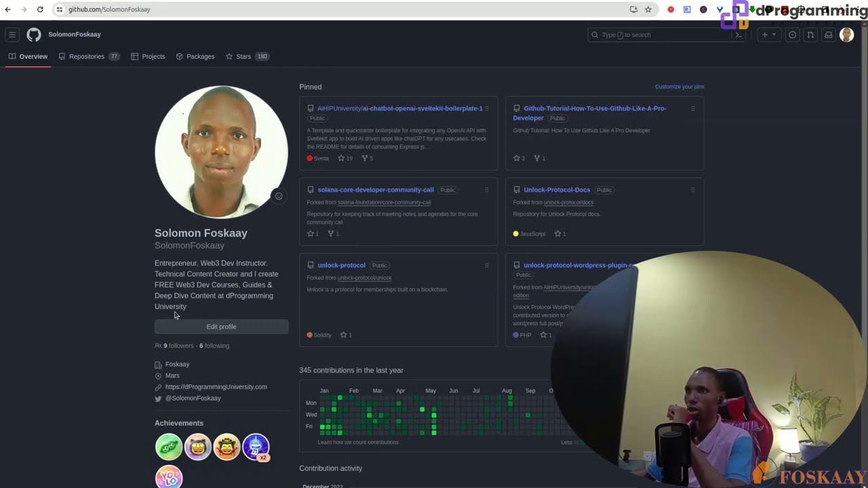Open the Unlock-Protocol-Docs repository
Viewport: 868px width, 488px height.
tap(557, 190)
